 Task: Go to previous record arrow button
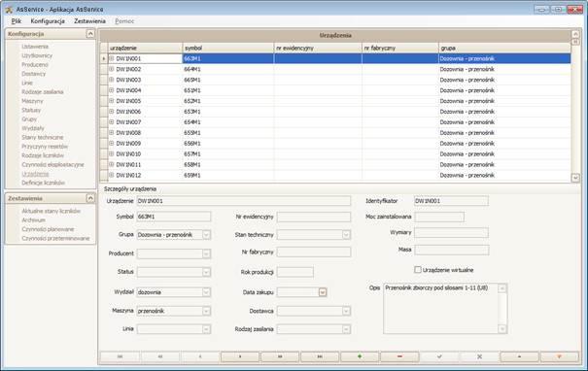click(200, 356)
